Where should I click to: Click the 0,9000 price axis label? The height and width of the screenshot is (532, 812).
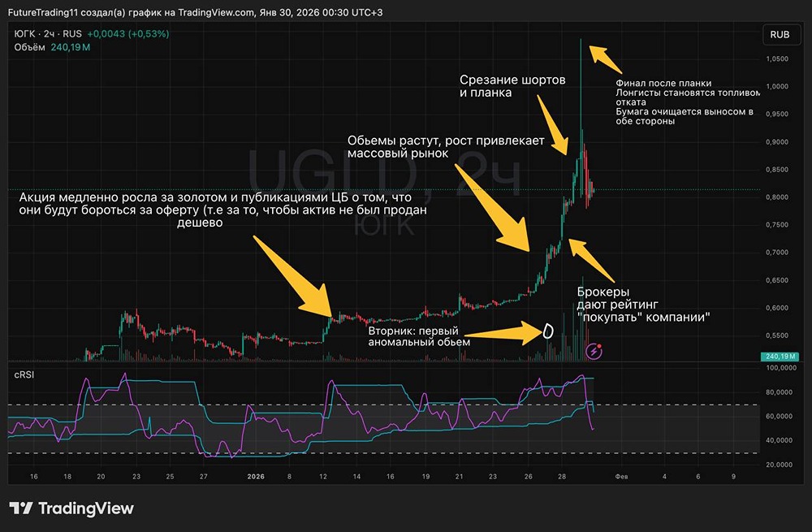(x=777, y=142)
